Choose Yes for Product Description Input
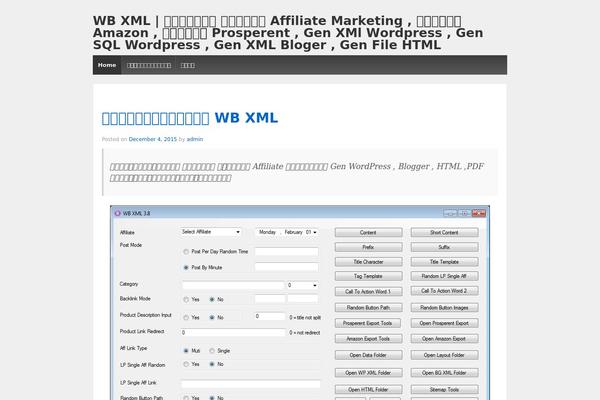 (x=186, y=318)
